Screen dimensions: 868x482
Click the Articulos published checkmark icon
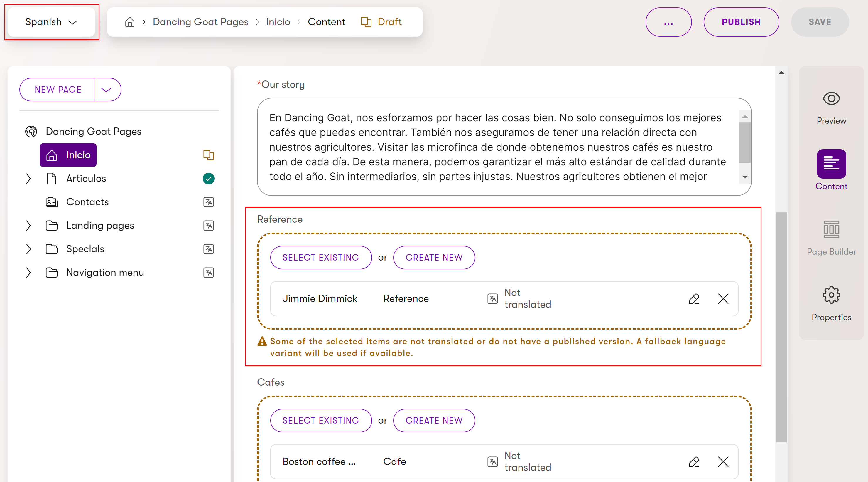tap(209, 178)
